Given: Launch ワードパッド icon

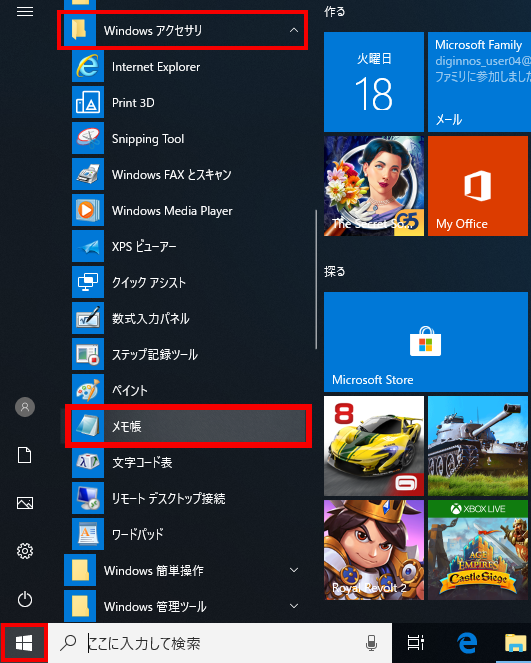Looking at the screenshot, I should pyautogui.click(x=88, y=534).
